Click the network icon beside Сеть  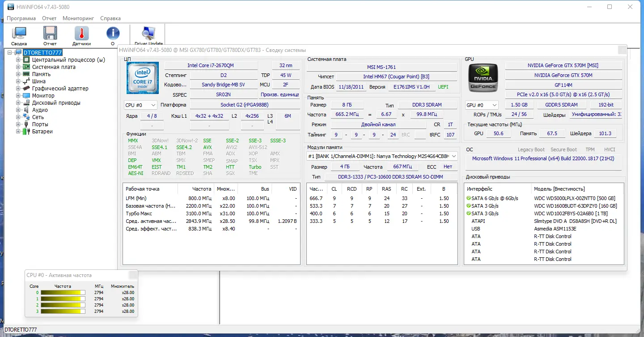(x=27, y=117)
